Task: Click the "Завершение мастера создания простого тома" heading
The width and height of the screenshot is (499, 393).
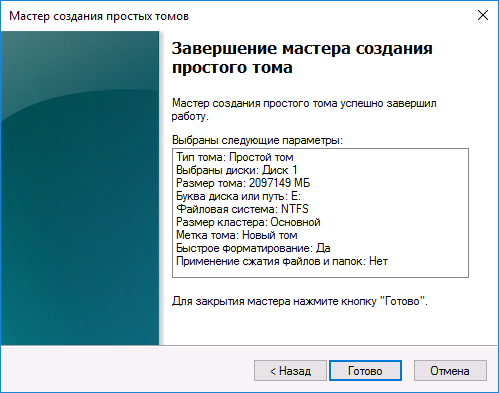Action: (302, 58)
